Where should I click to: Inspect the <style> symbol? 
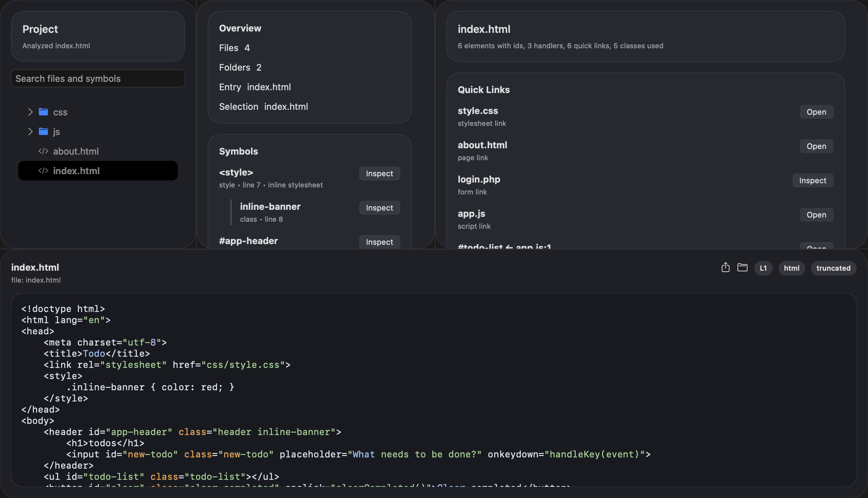[x=379, y=173]
